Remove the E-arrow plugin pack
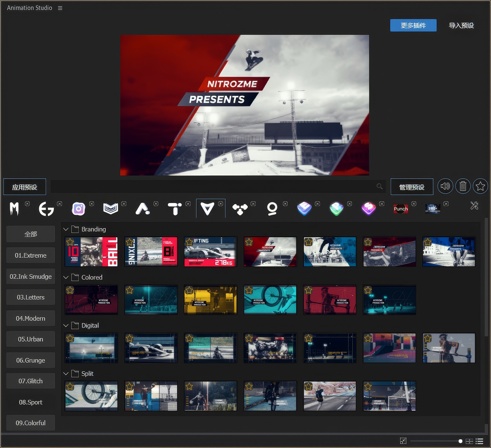491x448 pixels. (60, 204)
